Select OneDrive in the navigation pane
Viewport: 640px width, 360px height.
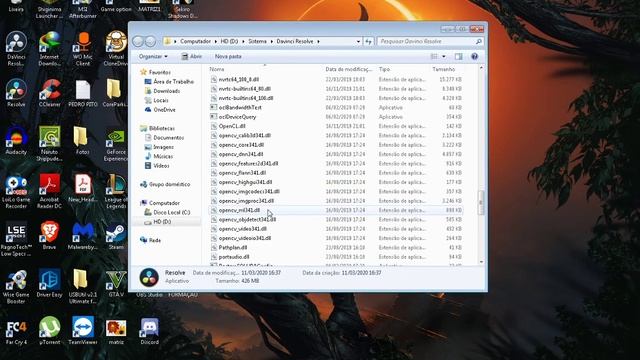point(160,110)
